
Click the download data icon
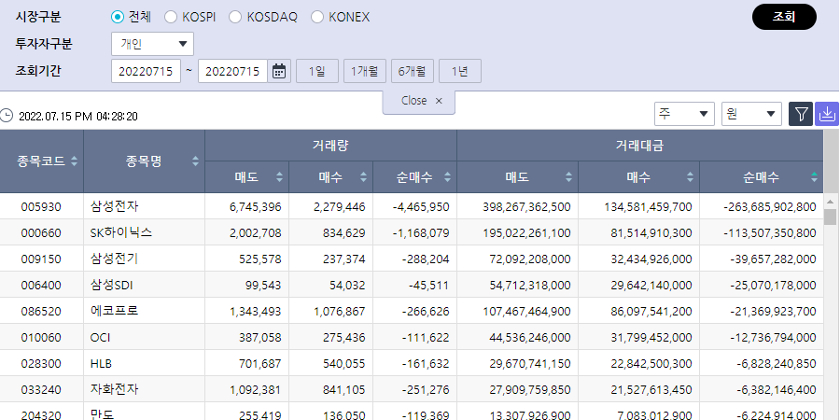[826, 114]
